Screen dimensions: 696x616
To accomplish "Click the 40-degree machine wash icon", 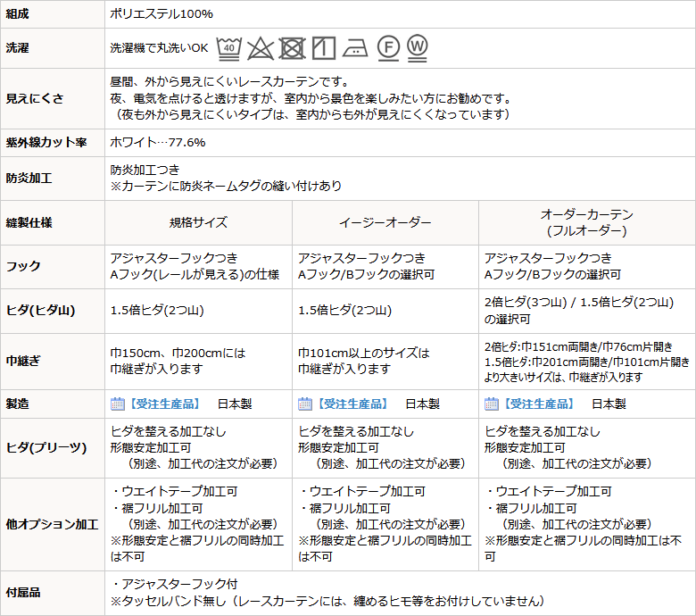I will [229, 48].
